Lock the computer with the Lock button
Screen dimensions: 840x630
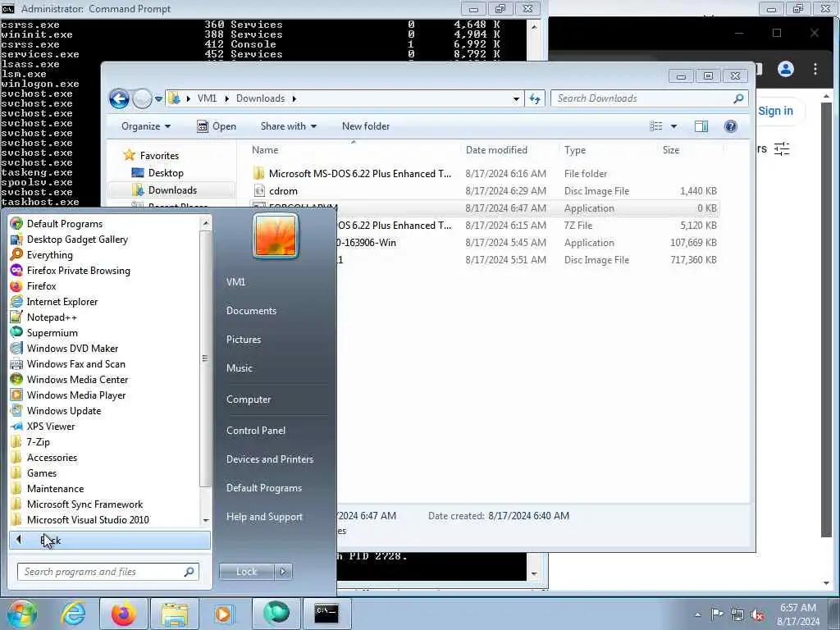[246, 572]
